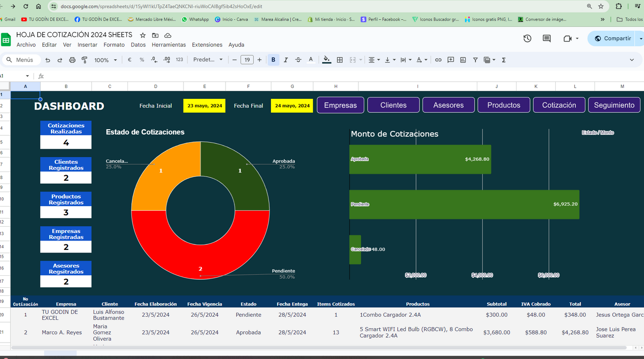644x359 pixels.
Task: Open the Herramientas menu
Action: [x=169, y=45]
